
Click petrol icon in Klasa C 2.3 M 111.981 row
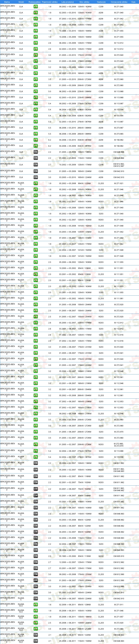(x=36, y=298)
